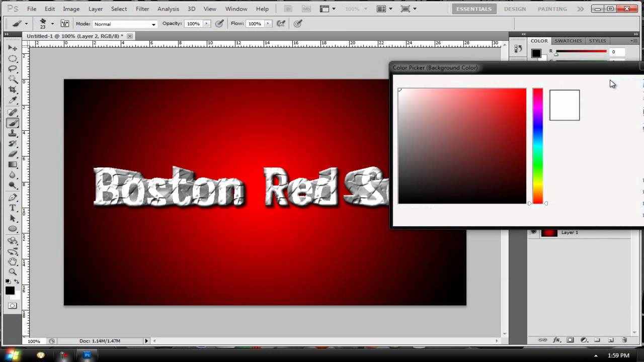Delete layer with the trash icon
The width and height of the screenshot is (644, 362).
point(624,340)
